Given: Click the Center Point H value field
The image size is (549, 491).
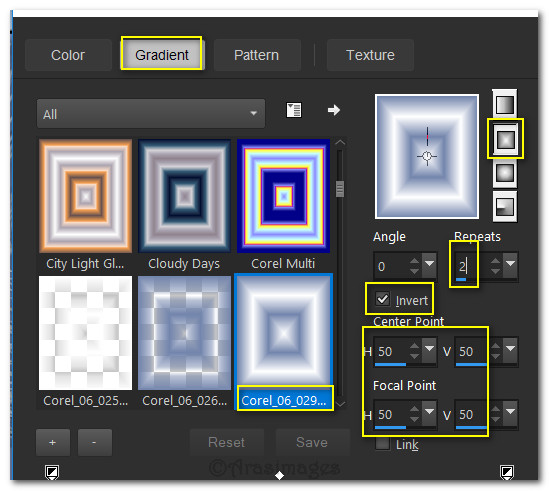Looking at the screenshot, I should pyautogui.click(x=390, y=351).
